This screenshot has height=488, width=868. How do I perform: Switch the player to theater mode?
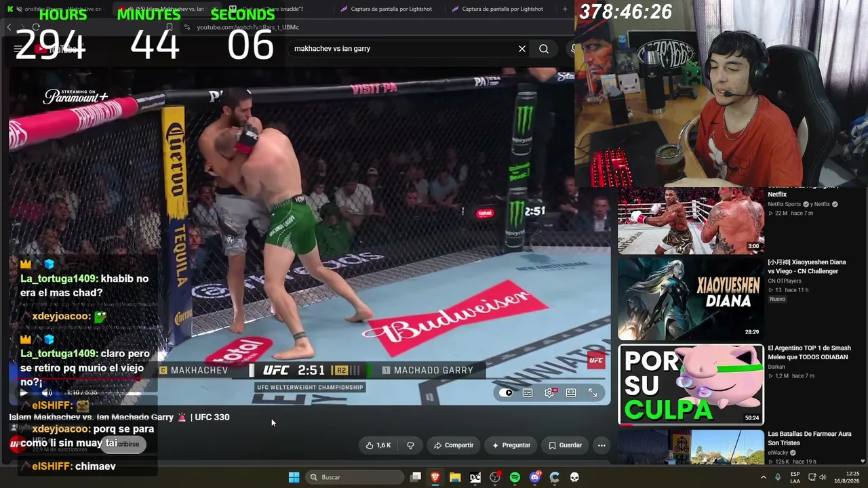click(571, 392)
